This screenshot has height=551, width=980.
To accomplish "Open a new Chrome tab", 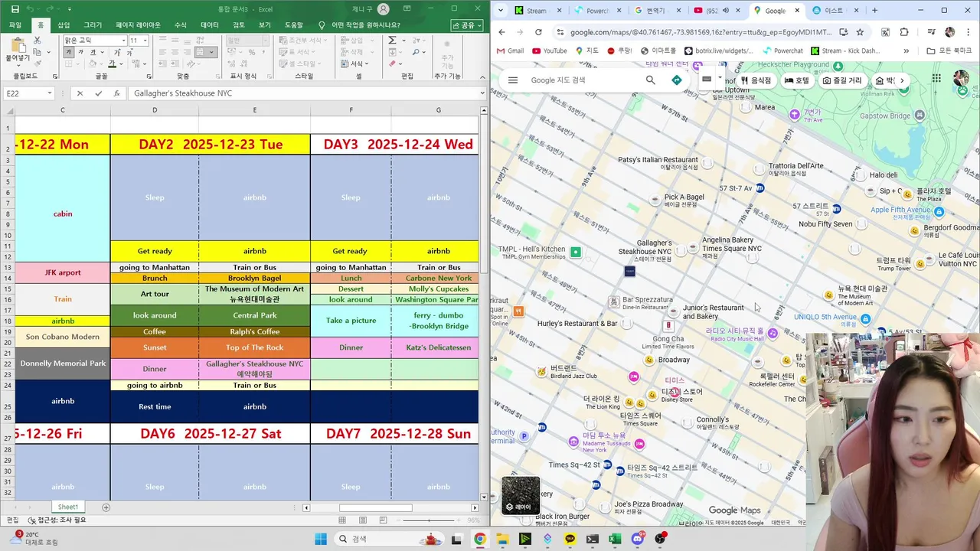I will (874, 11).
